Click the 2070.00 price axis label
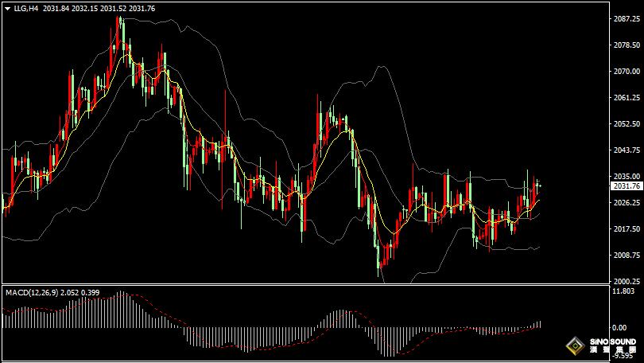644x363 pixels. coord(627,72)
